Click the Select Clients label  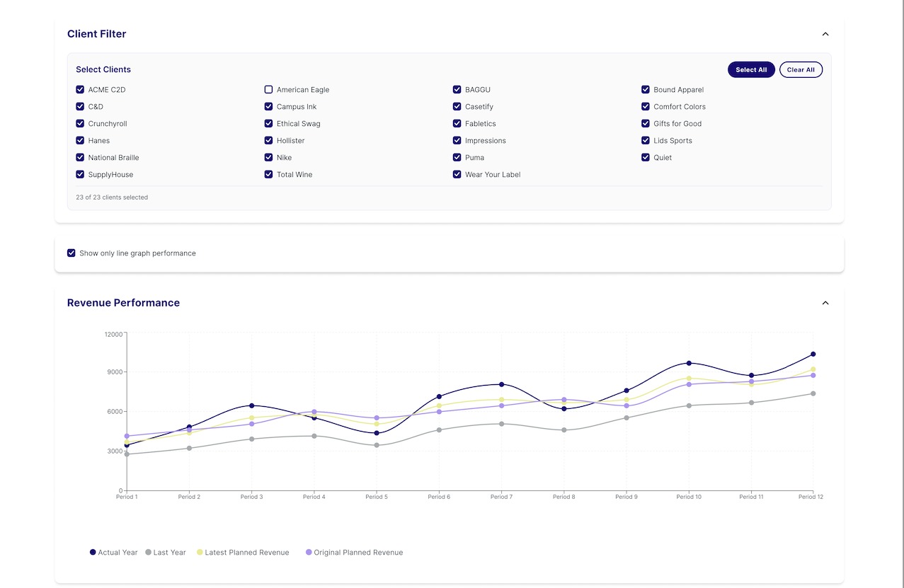[x=103, y=69]
